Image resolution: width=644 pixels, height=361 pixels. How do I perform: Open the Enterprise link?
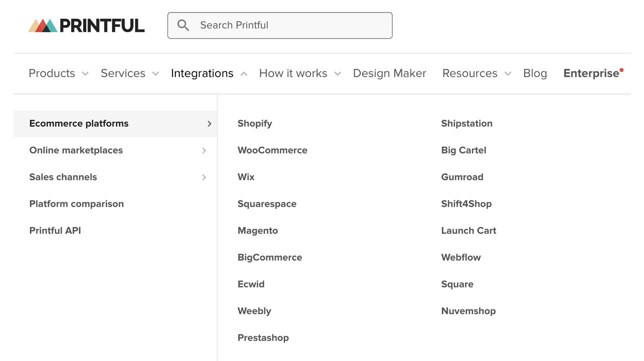(591, 73)
